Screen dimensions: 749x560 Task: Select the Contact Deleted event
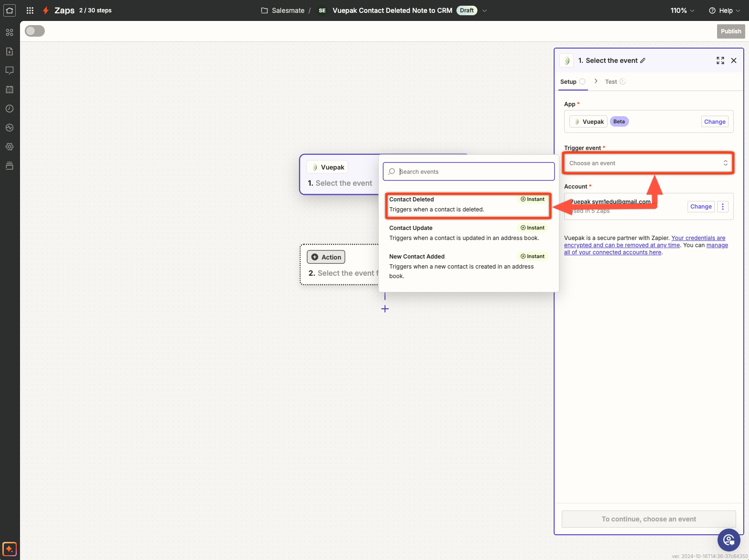point(467,205)
